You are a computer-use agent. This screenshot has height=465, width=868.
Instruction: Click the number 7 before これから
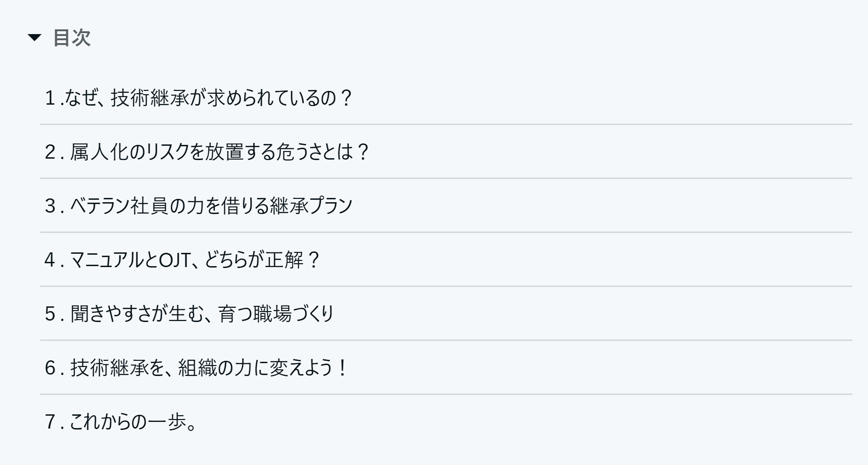[51, 422]
